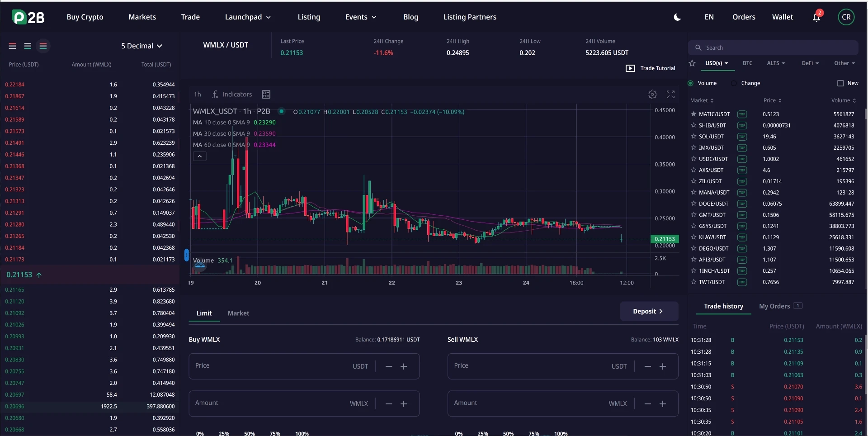868x436 pixels.
Task: Click plus in Buy Amount field
Action: [404, 404]
